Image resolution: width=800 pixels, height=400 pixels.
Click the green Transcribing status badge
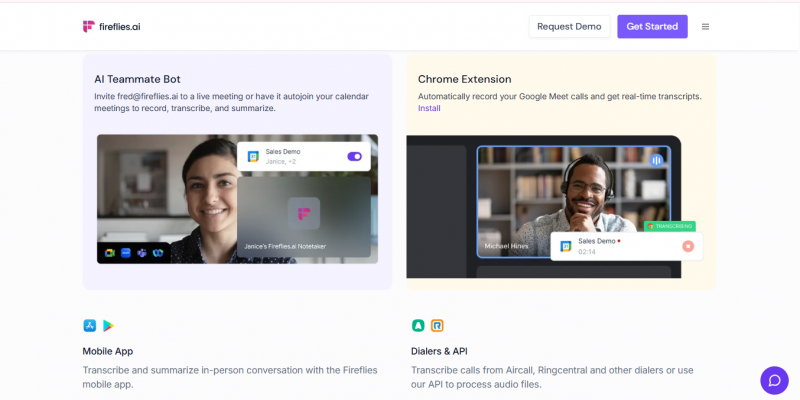tap(670, 226)
